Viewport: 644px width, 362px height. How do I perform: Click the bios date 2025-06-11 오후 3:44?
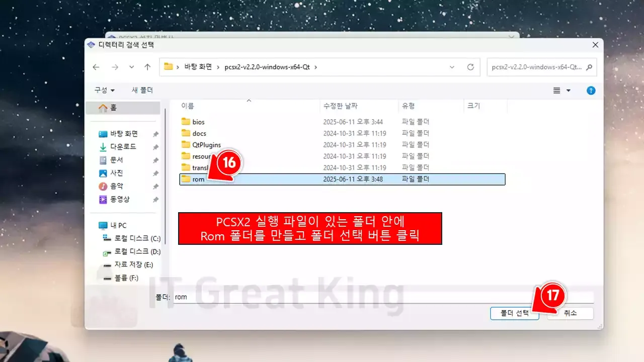(353, 122)
